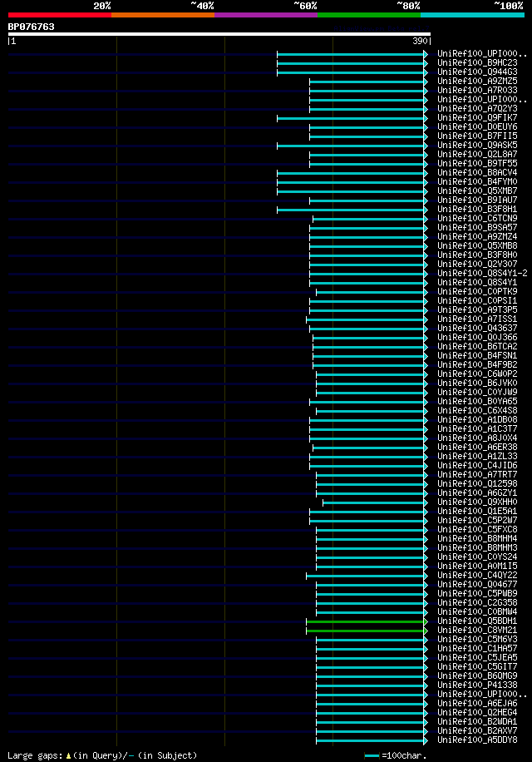
Task: Select the UniRef100_C6W0P2 label
Action: (x=477, y=374)
